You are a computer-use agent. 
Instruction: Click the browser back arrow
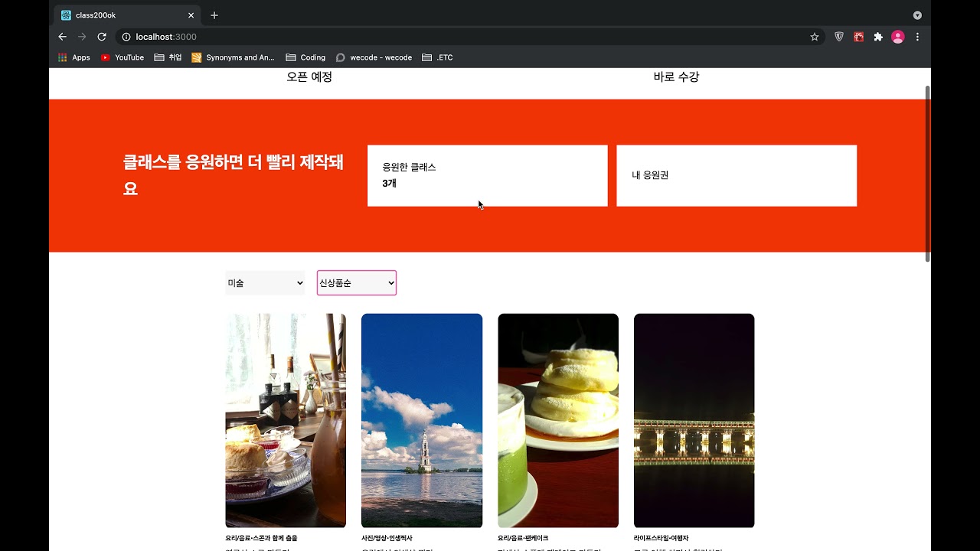click(x=63, y=37)
